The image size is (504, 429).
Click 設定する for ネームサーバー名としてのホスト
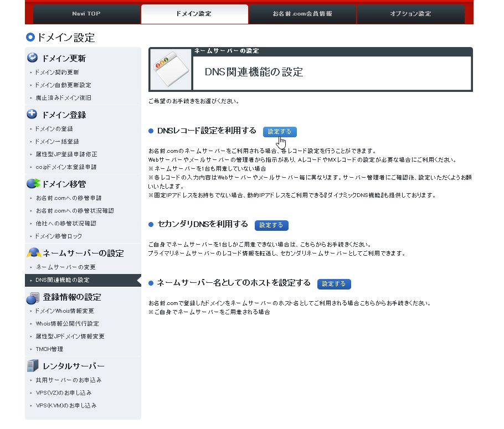coord(334,284)
